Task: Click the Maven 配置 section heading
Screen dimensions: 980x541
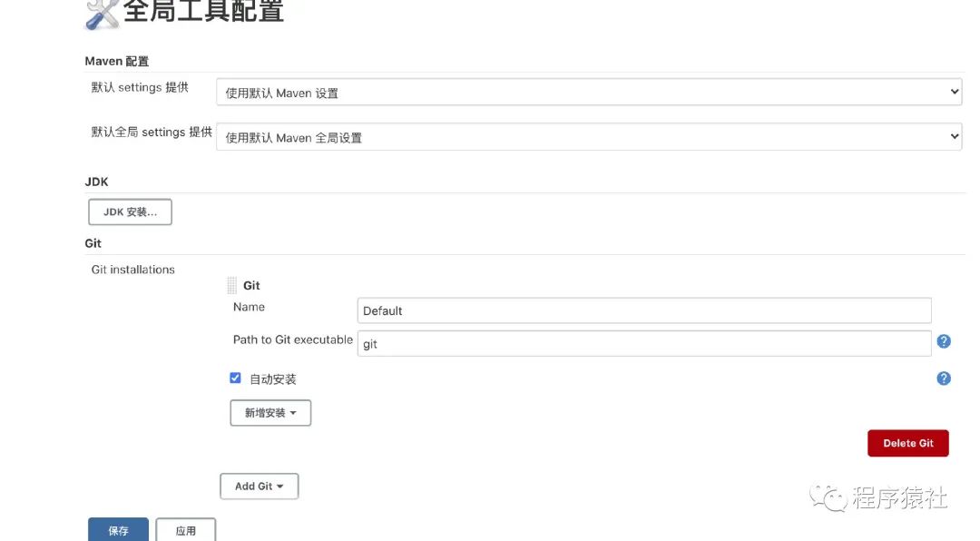Action: pos(117,62)
